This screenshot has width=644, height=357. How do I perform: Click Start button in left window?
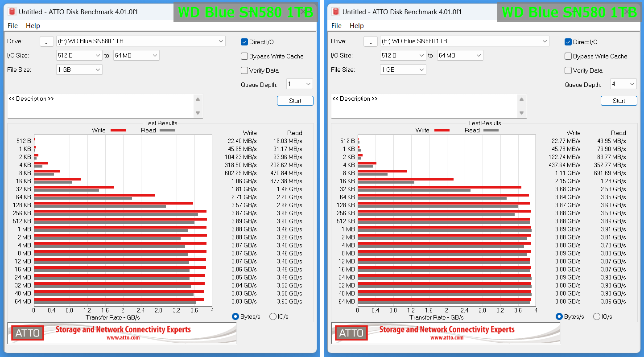pos(295,101)
